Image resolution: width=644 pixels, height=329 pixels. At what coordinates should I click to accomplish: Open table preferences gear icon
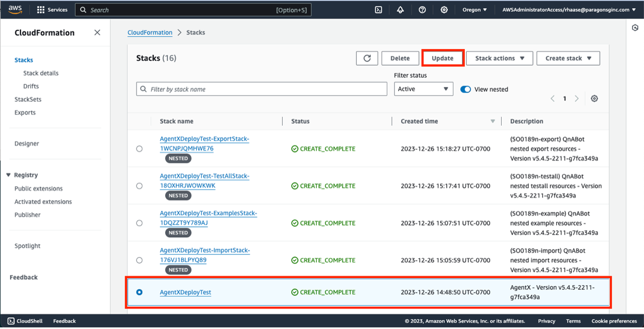[x=594, y=98]
